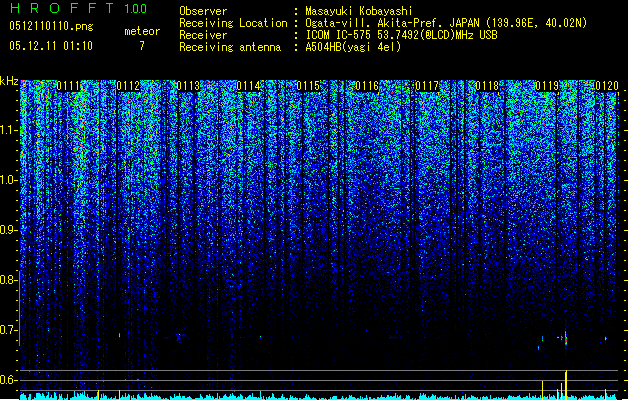Select the file name 0512110110.png
The image size is (629, 400).
(x=51, y=26)
